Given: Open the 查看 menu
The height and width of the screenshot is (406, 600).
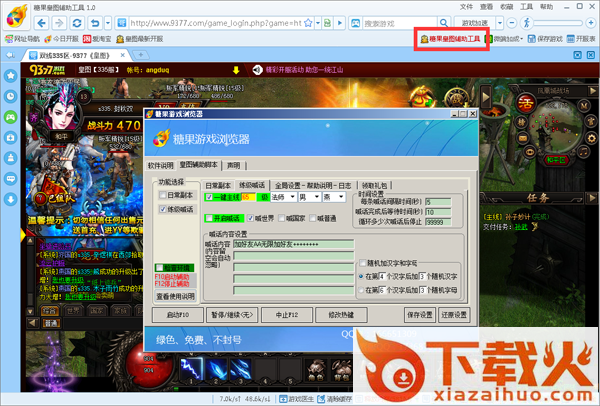Looking at the screenshot, I should point(486,7).
